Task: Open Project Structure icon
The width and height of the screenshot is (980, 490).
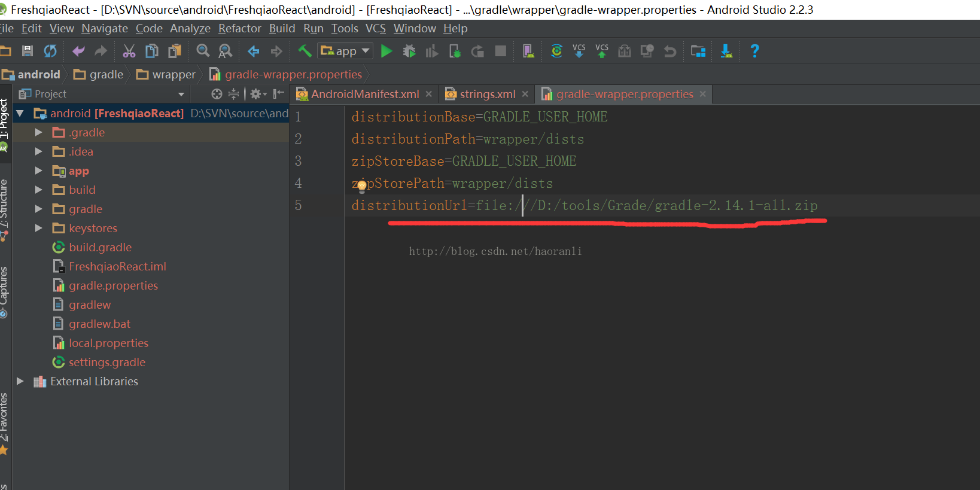Action: 698,51
